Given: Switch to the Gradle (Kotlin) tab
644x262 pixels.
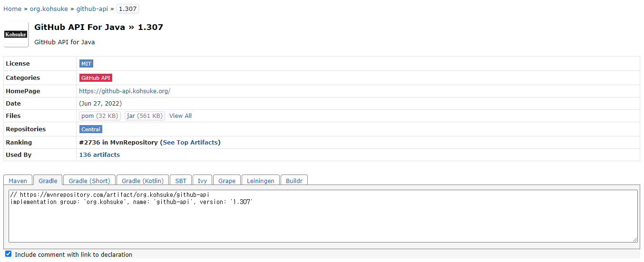Looking at the screenshot, I should 143,181.
